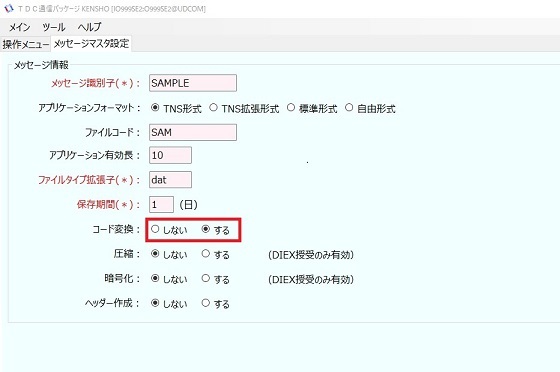
Task: Click the メッセージ識別子(*) label
Action: (95, 83)
